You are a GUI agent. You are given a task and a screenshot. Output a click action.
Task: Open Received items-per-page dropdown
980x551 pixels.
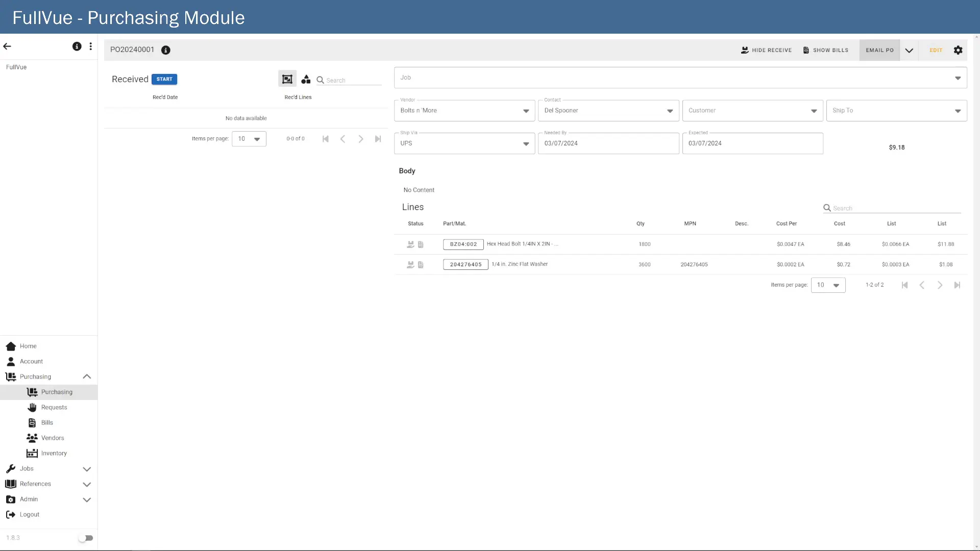[249, 139]
